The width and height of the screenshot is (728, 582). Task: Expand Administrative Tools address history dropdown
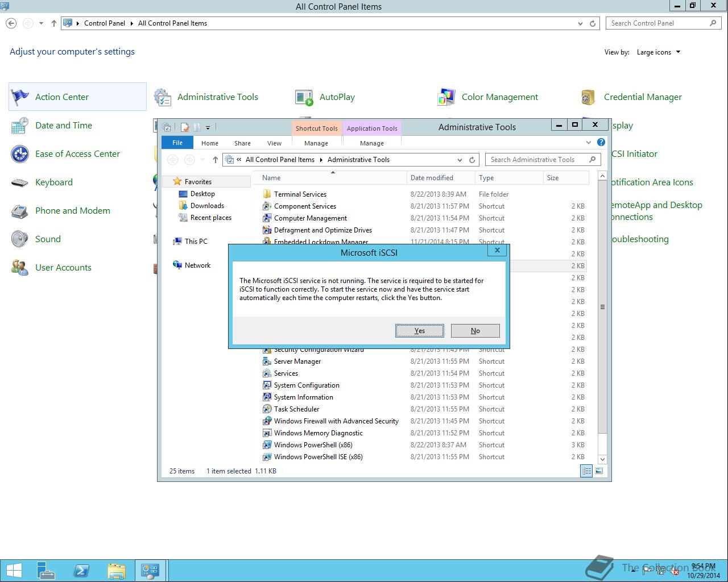click(460, 160)
